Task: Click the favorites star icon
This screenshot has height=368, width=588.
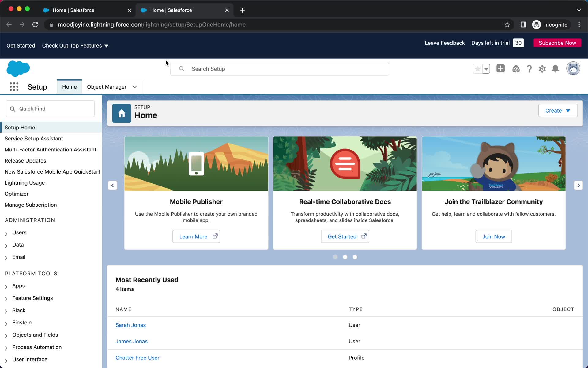Action: click(477, 68)
